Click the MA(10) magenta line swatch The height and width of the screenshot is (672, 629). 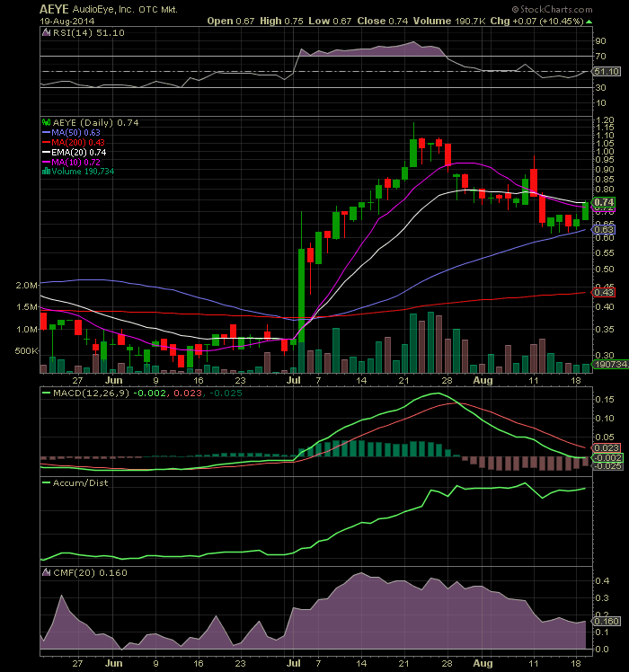[x=46, y=163]
